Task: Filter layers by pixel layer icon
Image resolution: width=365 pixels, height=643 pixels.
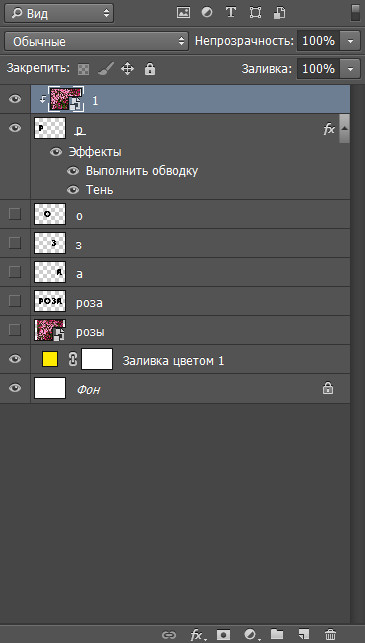Action: [x=183, y=13]
